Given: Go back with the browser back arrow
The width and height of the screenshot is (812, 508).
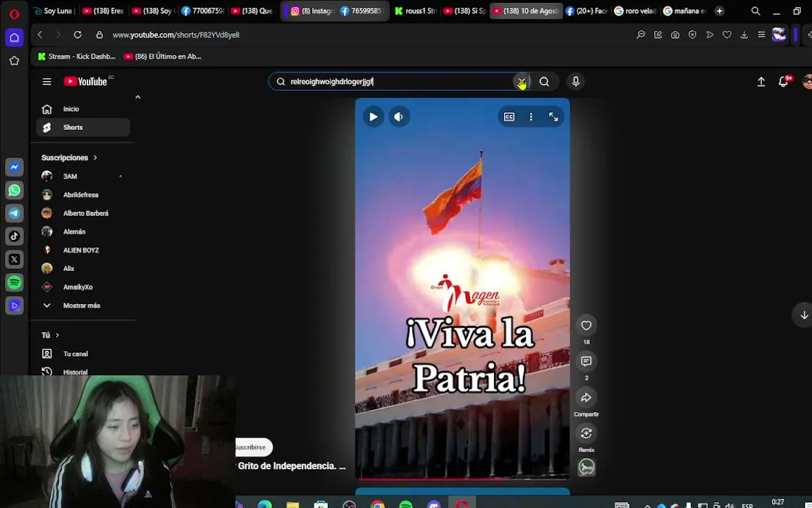Looking at the screenshot, I should coord(40,35).
